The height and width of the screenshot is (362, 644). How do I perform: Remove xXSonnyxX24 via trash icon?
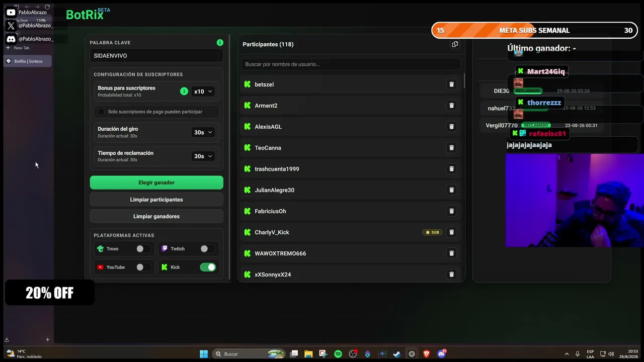coord(451,275)
